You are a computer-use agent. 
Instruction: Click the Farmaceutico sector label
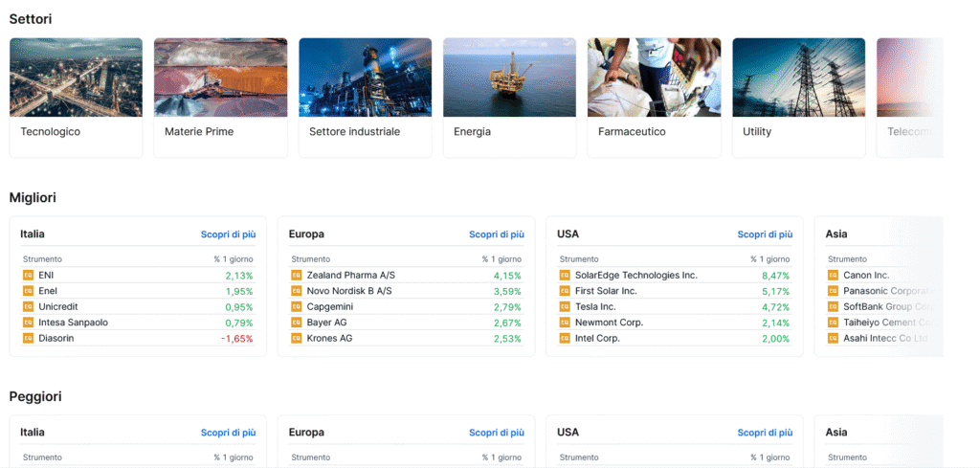(632, 132)
